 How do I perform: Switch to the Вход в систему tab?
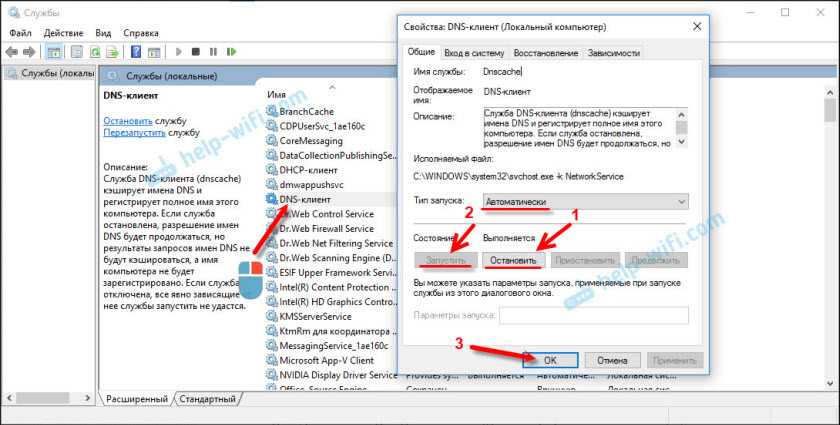pos(474,53)
